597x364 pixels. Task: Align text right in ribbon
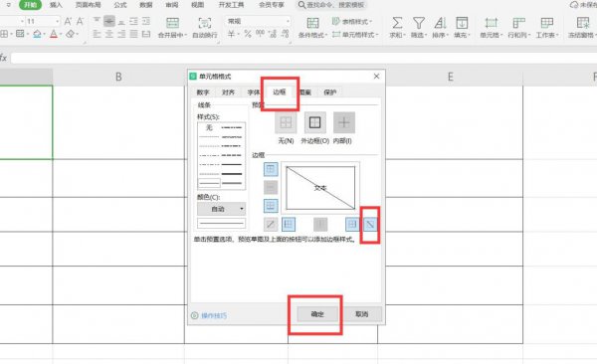coord(121,34)
